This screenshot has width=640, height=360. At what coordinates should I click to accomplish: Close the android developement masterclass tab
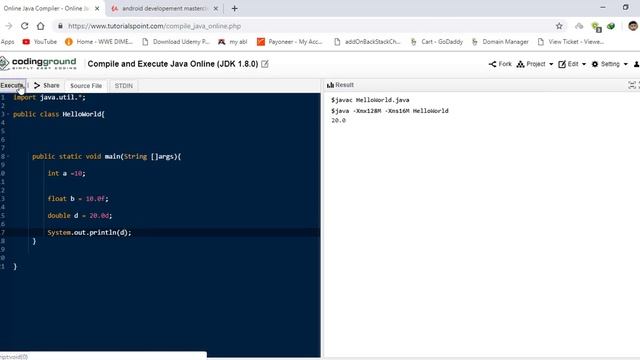click(216, 8)
